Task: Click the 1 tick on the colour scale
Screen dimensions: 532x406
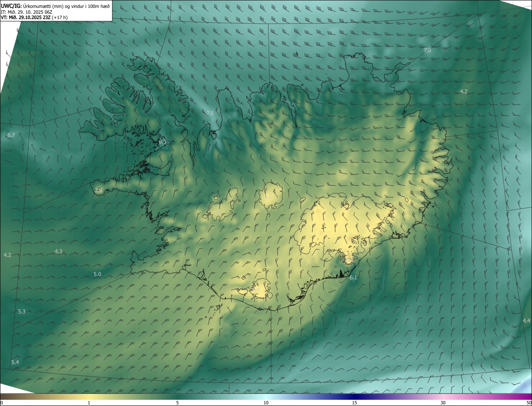Action: coord(89,403)
